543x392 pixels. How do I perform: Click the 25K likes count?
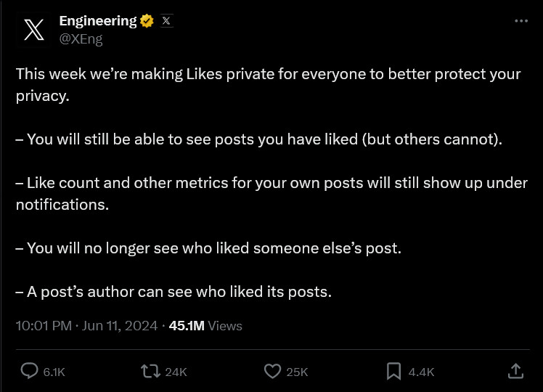coord(297,372)
